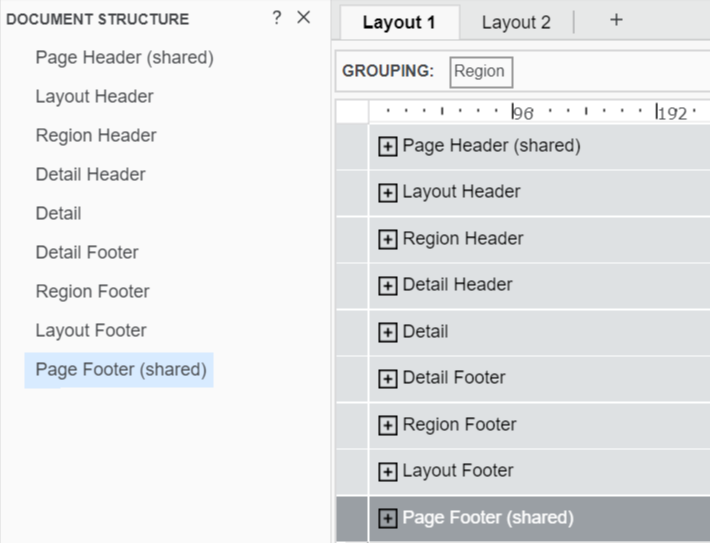Expand the Region Header section band
This screenshot has width=710, height=543.
[x=388, y=240]
